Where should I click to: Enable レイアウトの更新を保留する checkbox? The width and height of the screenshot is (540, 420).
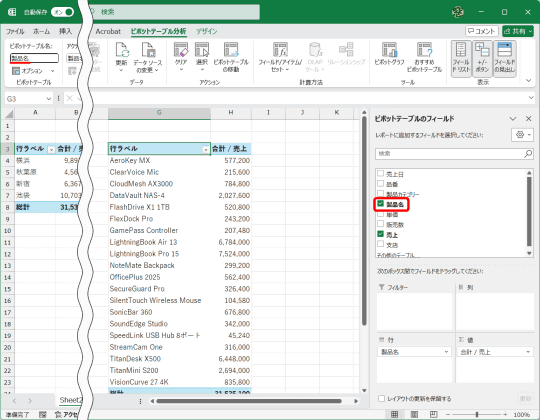(381, 398)
